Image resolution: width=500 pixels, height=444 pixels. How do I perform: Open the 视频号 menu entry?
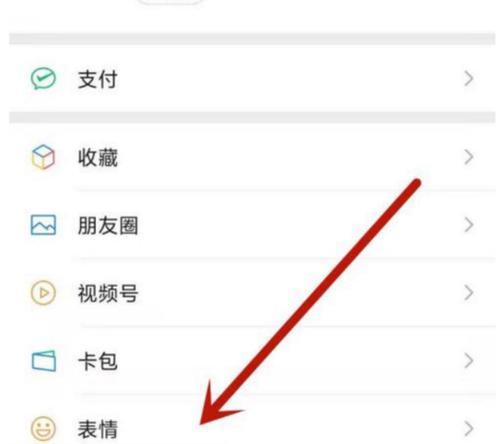[252, 293]
